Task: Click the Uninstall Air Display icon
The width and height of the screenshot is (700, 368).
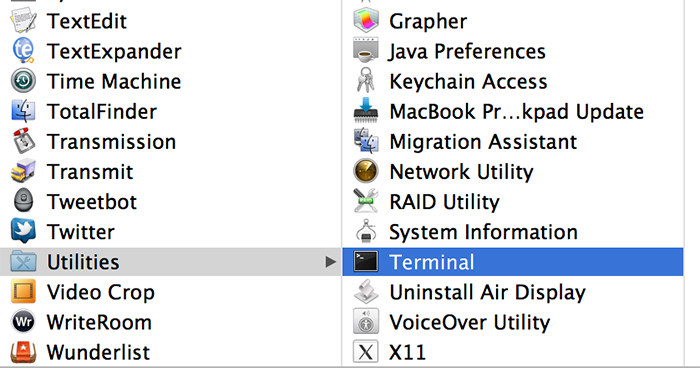Action: [366, 292]
